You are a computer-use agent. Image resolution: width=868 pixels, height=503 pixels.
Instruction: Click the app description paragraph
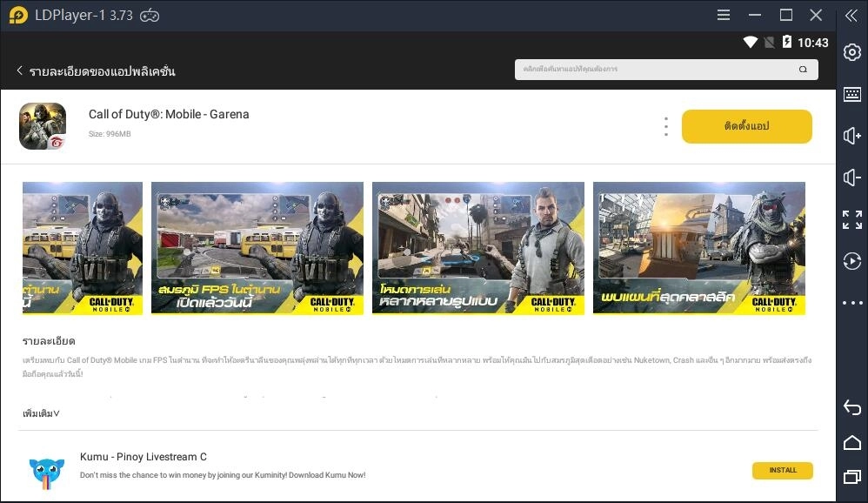[x=417, y=366]
